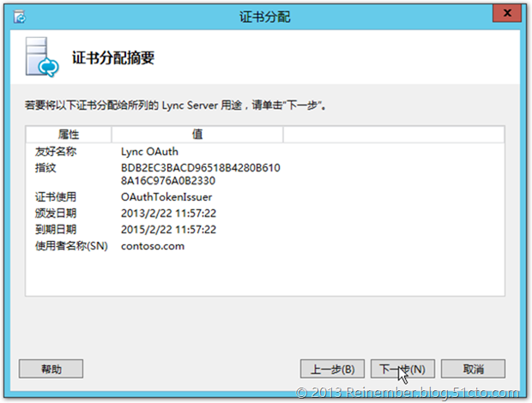The height and width of the screenshot is (403, 532).
Task: Click the 证书分配摘要 heading text
Action: (118, 58)
